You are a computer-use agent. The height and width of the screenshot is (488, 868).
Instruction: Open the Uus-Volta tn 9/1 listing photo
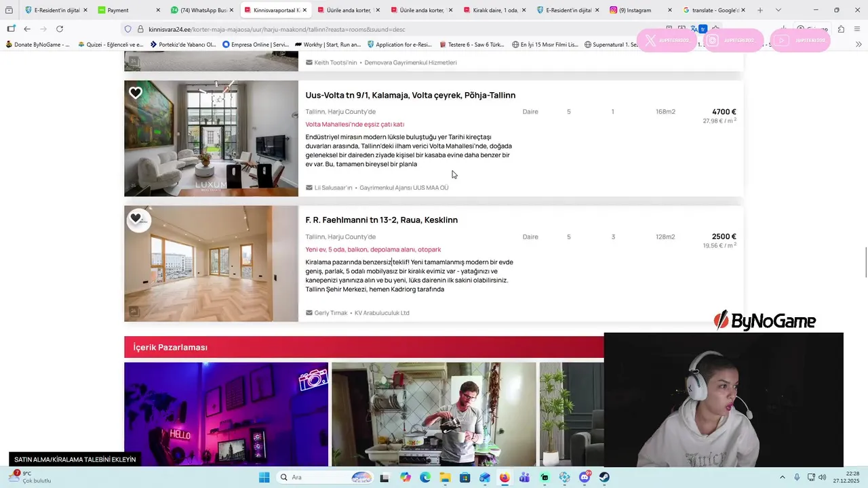(x=211, y=138)
